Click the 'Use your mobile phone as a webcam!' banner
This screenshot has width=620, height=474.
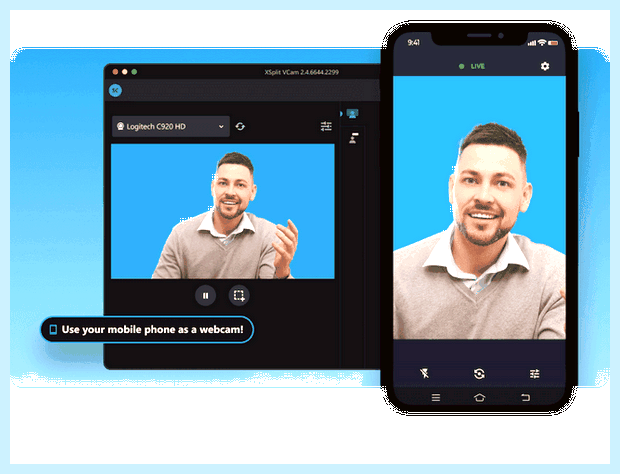click(x=147, y=329)
